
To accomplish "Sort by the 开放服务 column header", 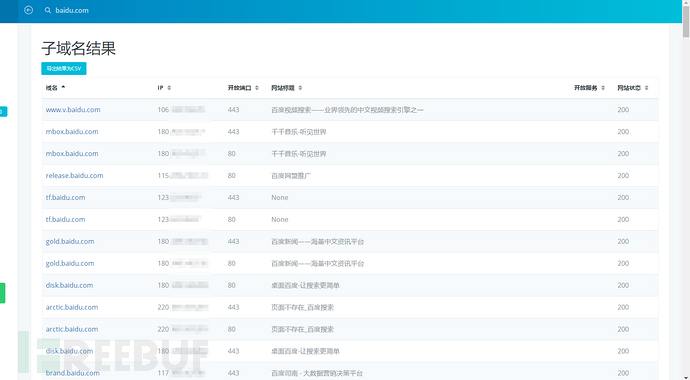I will tap(589, 88).
